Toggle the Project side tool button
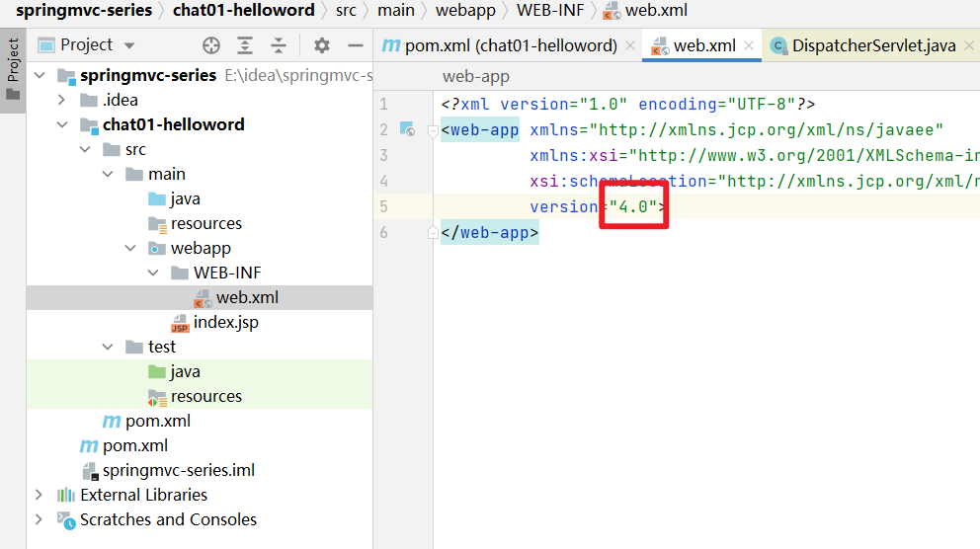Screen dimensions: 980x549 [x=13, y=69]
